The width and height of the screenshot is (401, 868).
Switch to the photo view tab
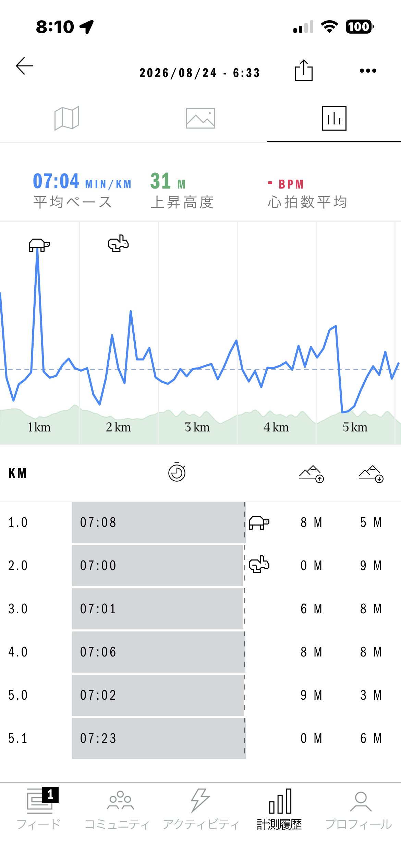[x=200, y=118]
